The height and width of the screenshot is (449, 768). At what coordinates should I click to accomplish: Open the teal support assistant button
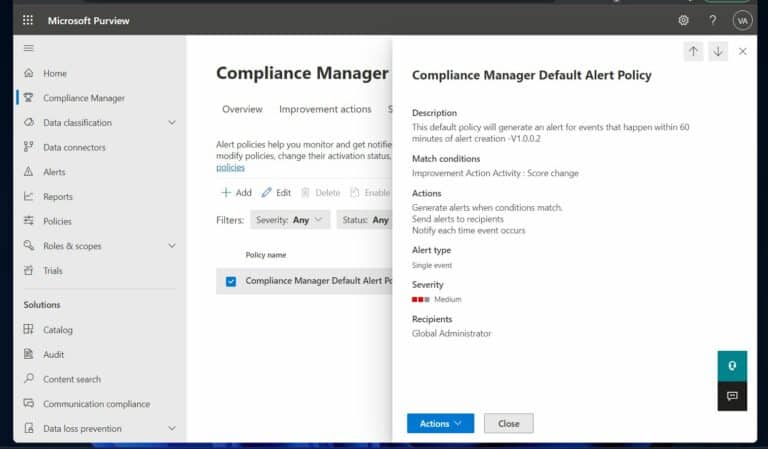pos(732,366)
